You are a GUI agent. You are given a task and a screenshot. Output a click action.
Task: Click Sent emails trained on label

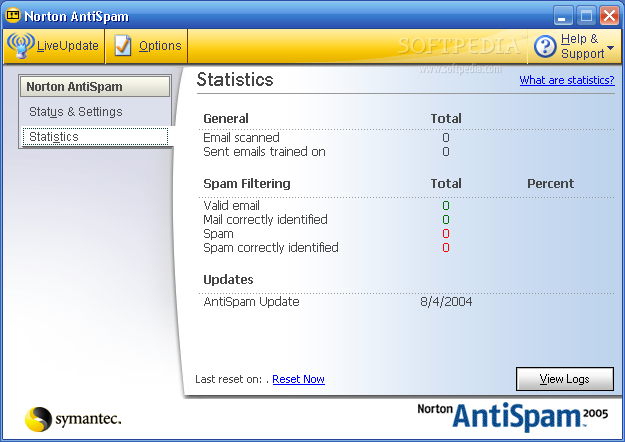pos(264,152)
